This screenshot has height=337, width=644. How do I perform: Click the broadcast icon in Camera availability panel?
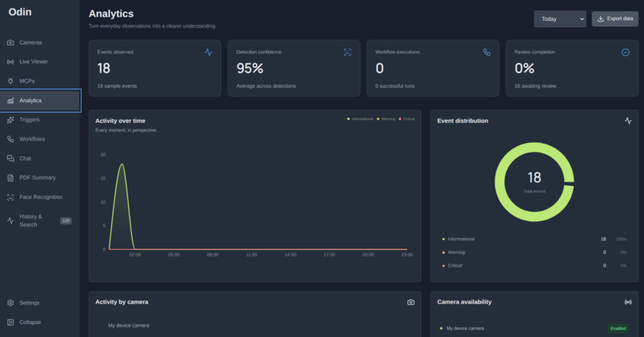pos(628,302)
